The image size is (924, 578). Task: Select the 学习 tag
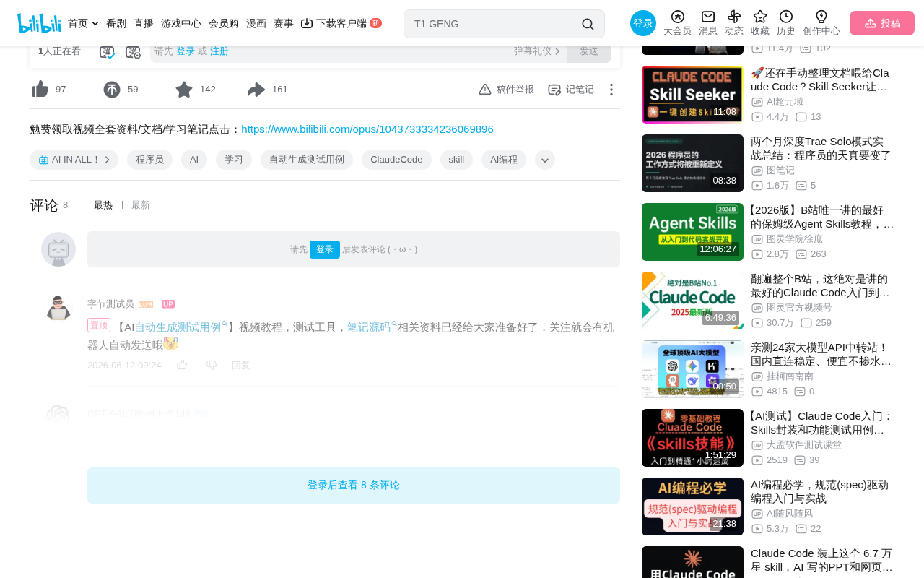point(234,160)
